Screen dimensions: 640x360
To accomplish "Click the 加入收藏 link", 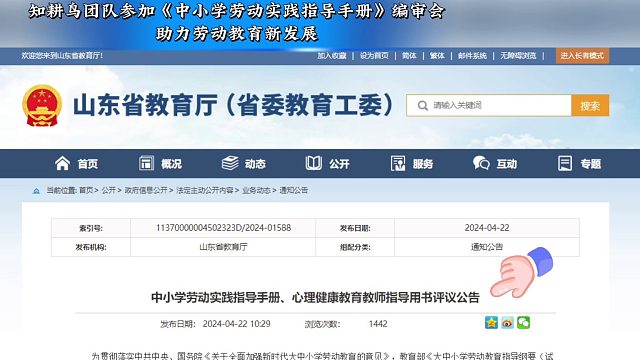I will pyautogui.click(x=332, y=56).
